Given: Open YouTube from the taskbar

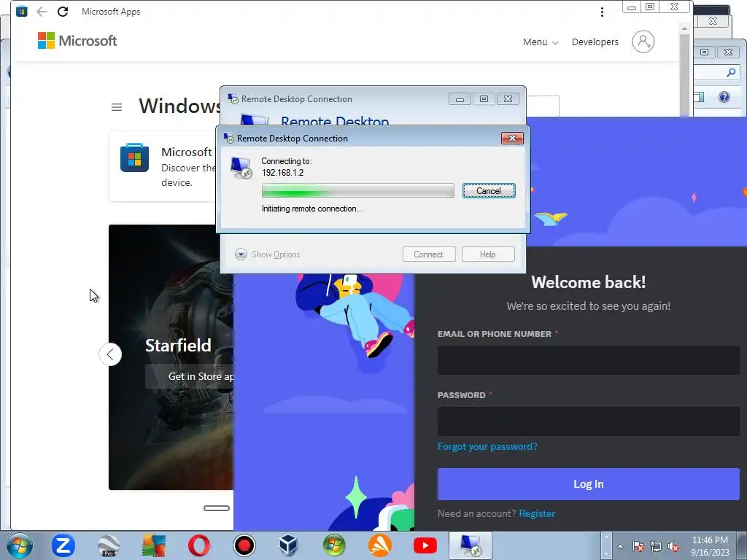Looking at the screenshot, I should tap(425, 545).
